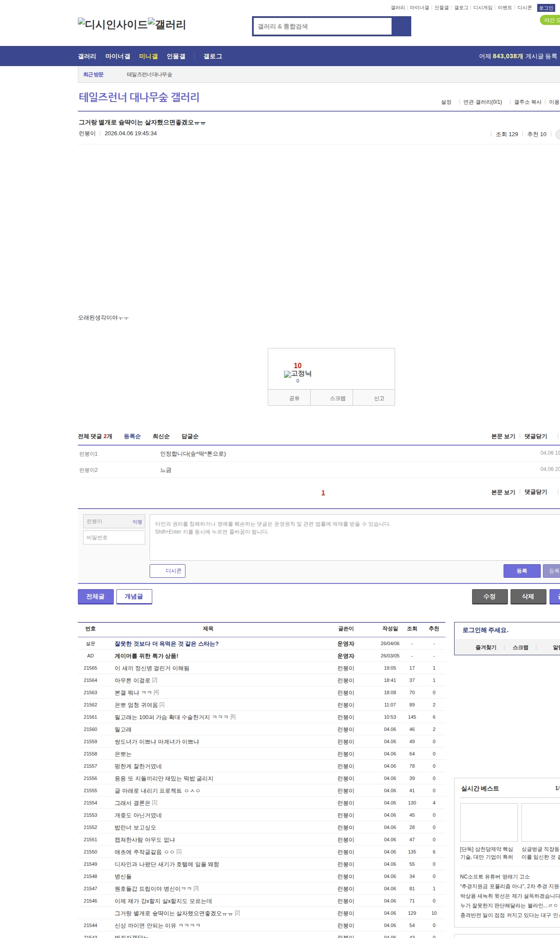Toggle the 익명 anonymous nickname option
The width and height of the screenshot is (560, 938).
(x=137, y=522)
